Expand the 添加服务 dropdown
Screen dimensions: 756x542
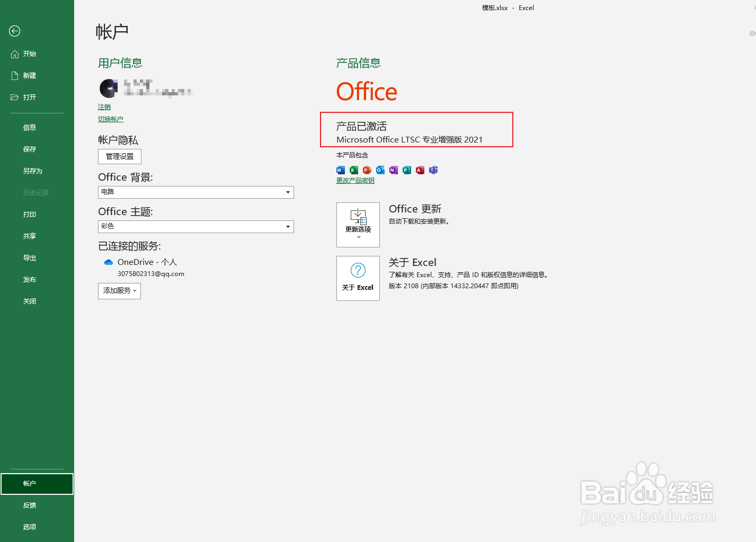(x=119, y=291)
